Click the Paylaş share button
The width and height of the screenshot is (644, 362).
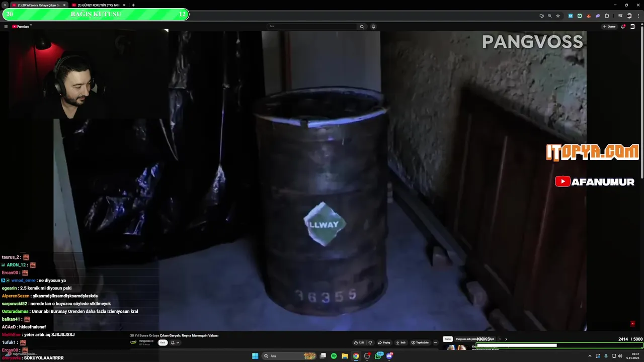coord(384,342)
